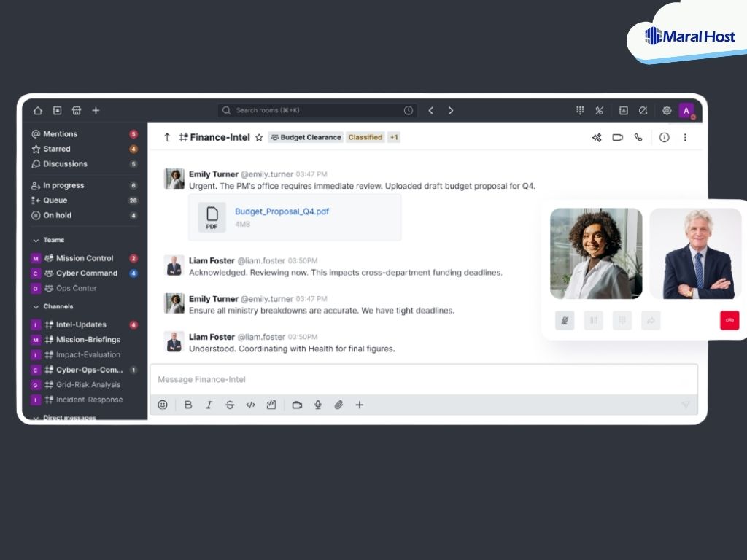The width and height of the screenshot is (747, 560).
Task: Expand the +1 more tags badge
Action: 393,138
